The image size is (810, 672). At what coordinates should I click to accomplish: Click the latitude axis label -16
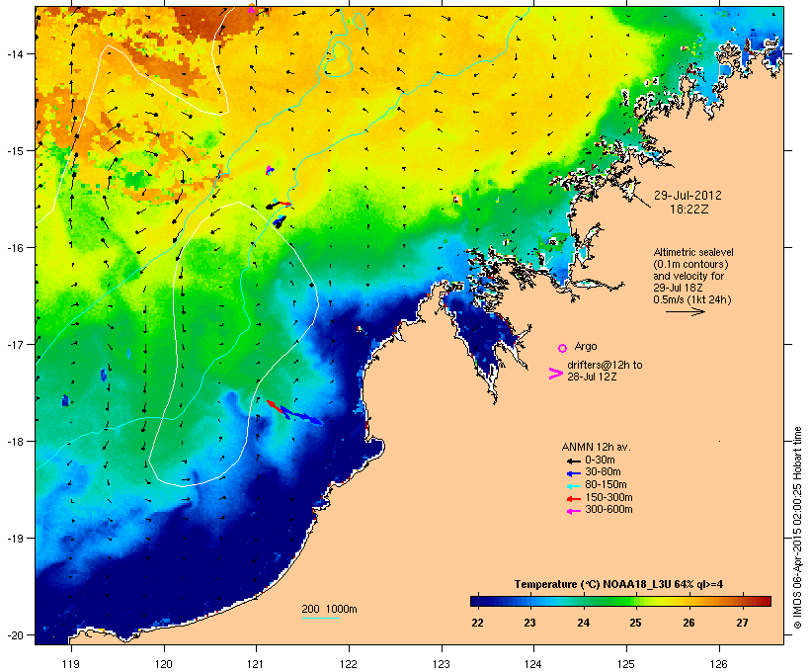click(14, 248)
